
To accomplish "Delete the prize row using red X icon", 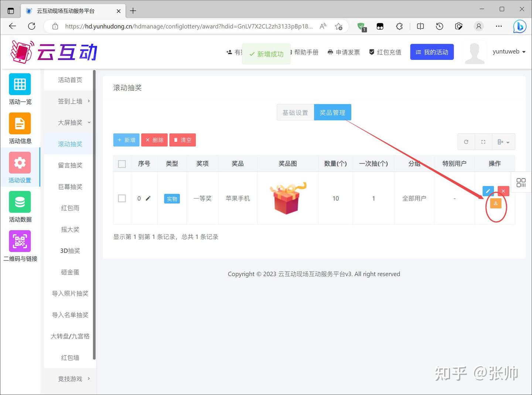I will [x=503, y=191].
